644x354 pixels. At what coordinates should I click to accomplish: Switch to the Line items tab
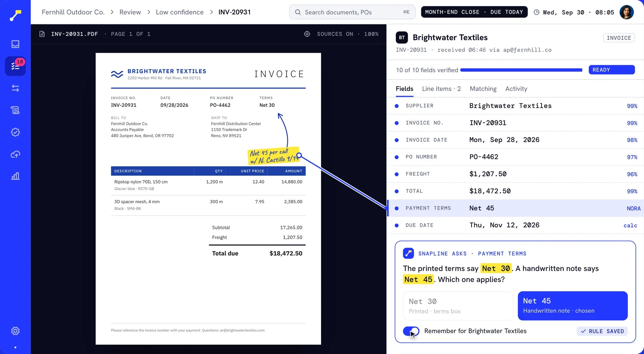[x=441, y=89]
